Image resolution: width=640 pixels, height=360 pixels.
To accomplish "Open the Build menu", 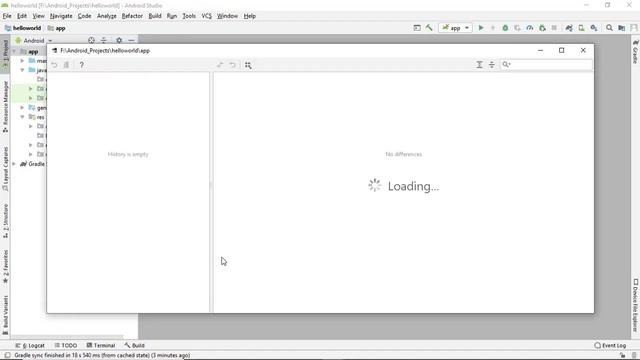I will [x=155, y=16].
